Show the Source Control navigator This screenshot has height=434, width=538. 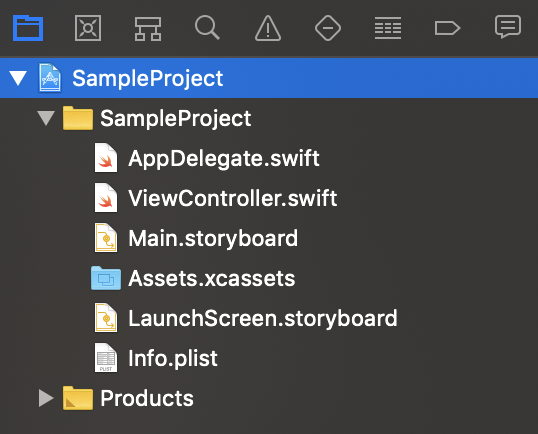click(x=88, y=28)
